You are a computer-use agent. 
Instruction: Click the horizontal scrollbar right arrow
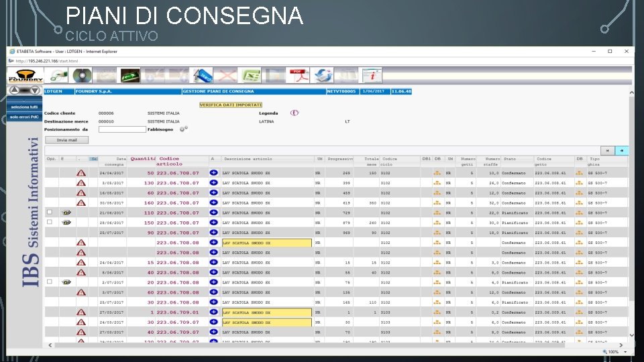click(621, 345)
